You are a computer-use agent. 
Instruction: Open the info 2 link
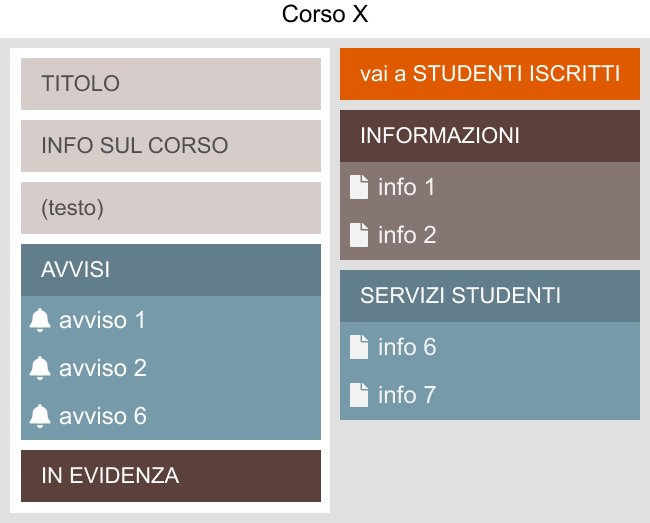coord(407,235)
